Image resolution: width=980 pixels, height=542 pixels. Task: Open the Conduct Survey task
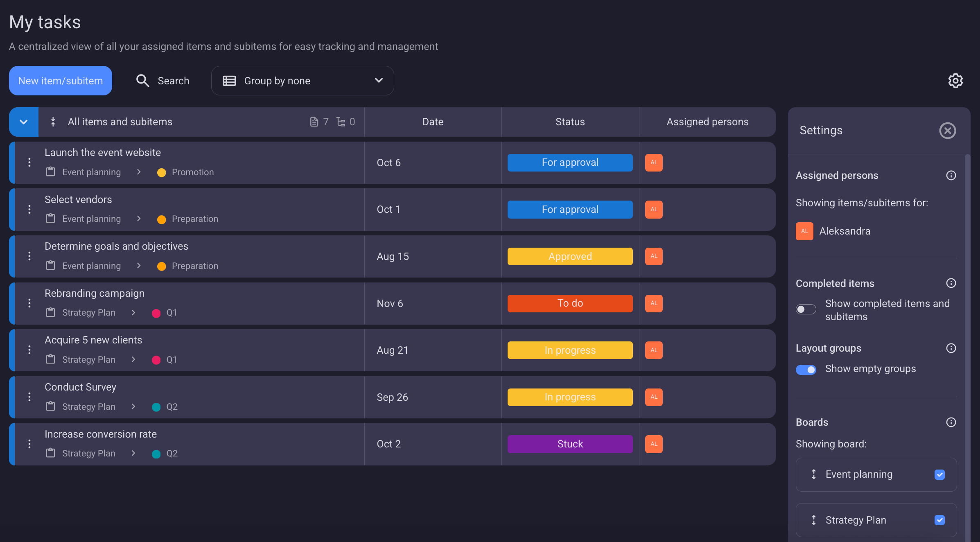click(81, 387)
